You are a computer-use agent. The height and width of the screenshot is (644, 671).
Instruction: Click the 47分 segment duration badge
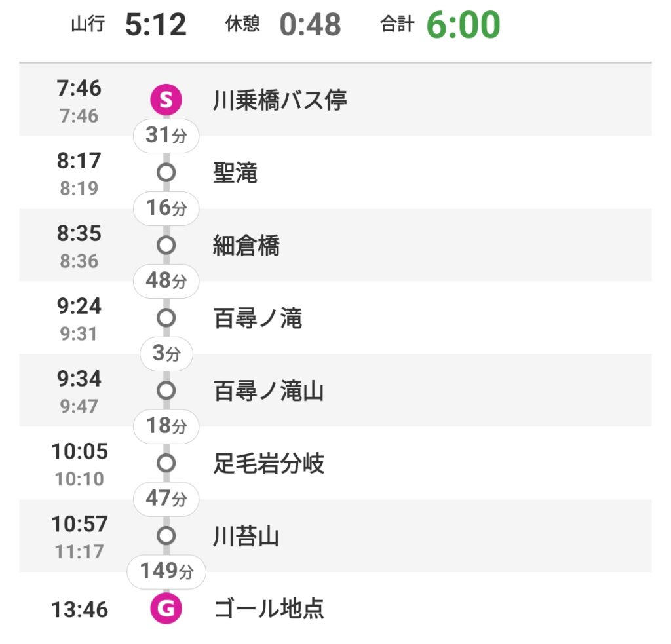(166, 499)
